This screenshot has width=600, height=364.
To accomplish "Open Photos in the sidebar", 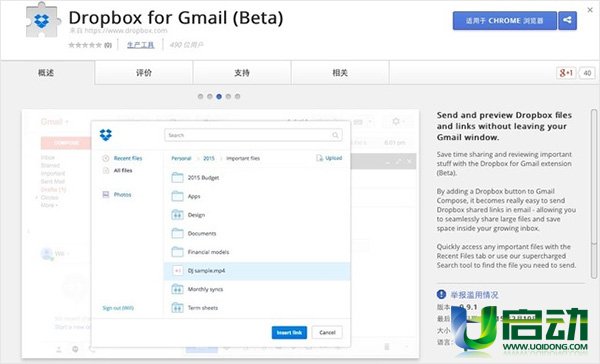I will [122, 194].
